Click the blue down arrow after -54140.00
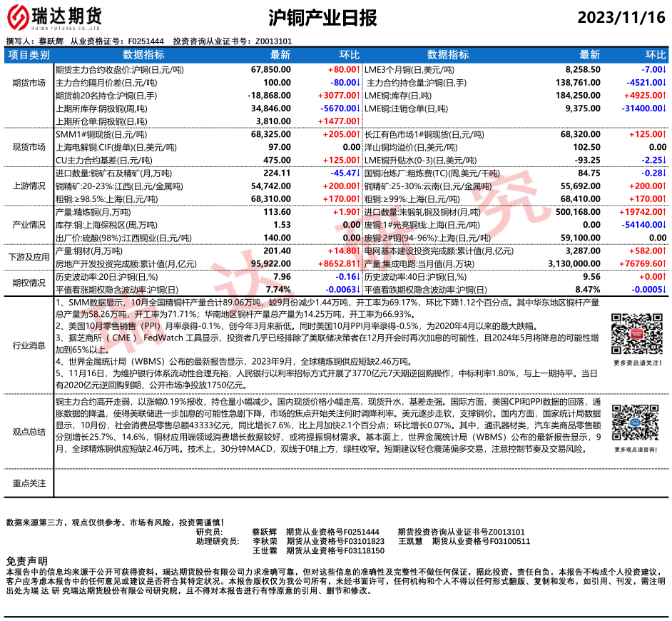672x621 pixels. (x=664, y=225)
